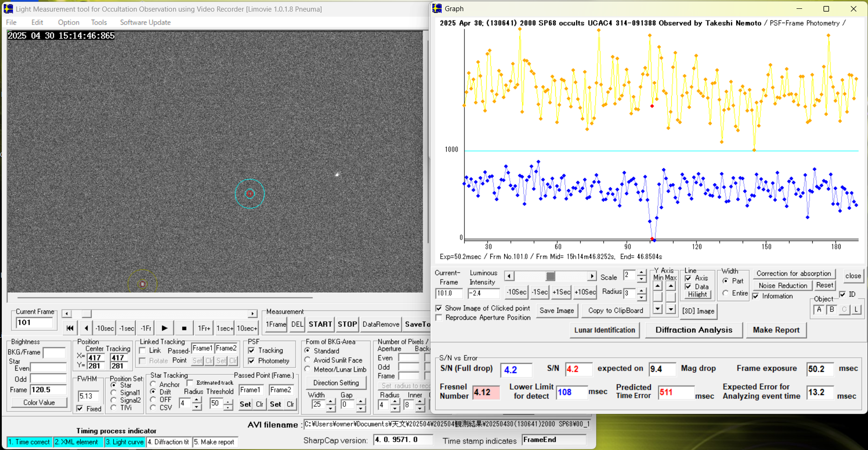Select the Avoid Sunlit Face radio option
Image resolution: width=868 pixels, height=450 pixels.
click(308, 360)
